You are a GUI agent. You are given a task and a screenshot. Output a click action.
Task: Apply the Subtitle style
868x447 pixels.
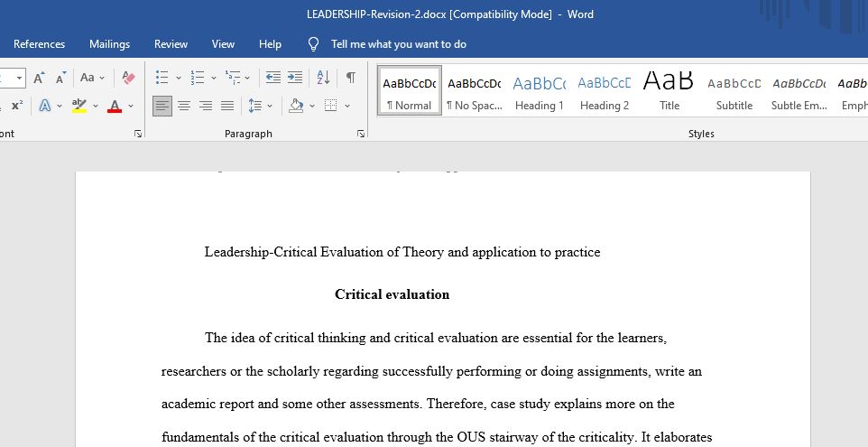coord(734,91)
